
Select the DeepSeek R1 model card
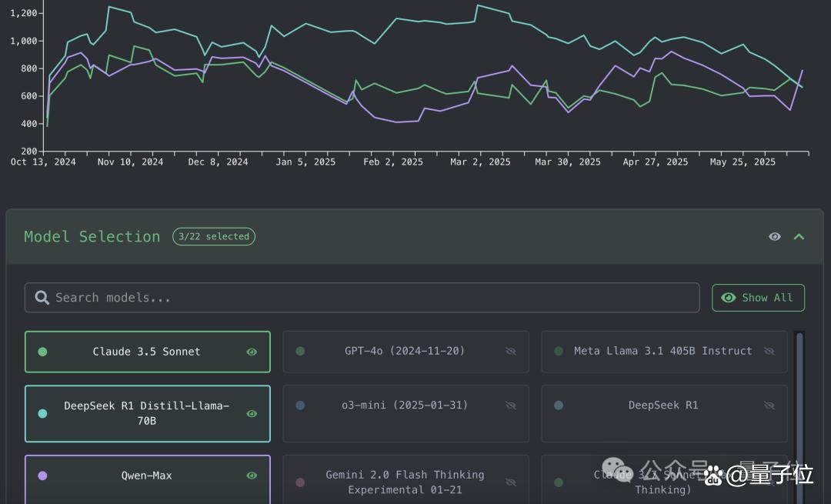coord(664,414)
